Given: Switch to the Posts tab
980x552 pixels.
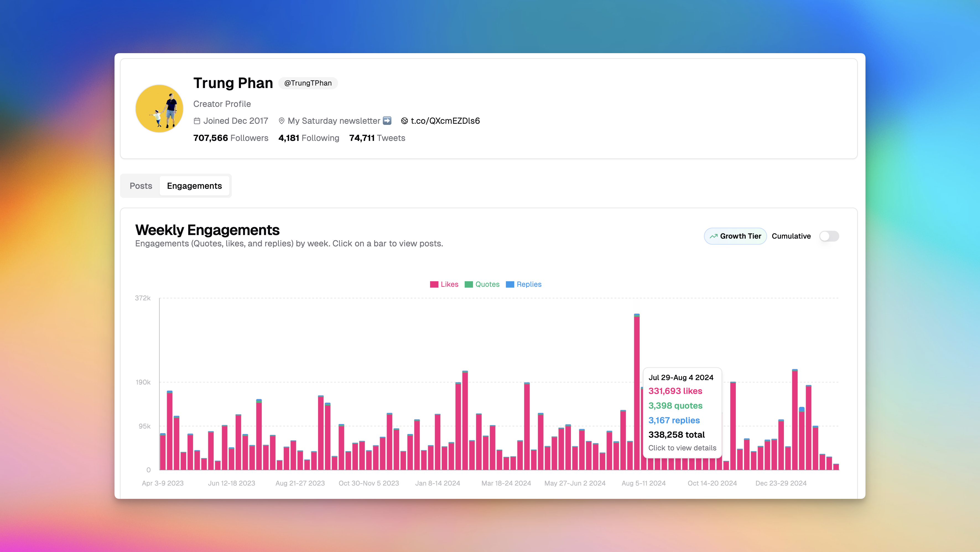Looking at the screenshot, I should pos(141,186).
